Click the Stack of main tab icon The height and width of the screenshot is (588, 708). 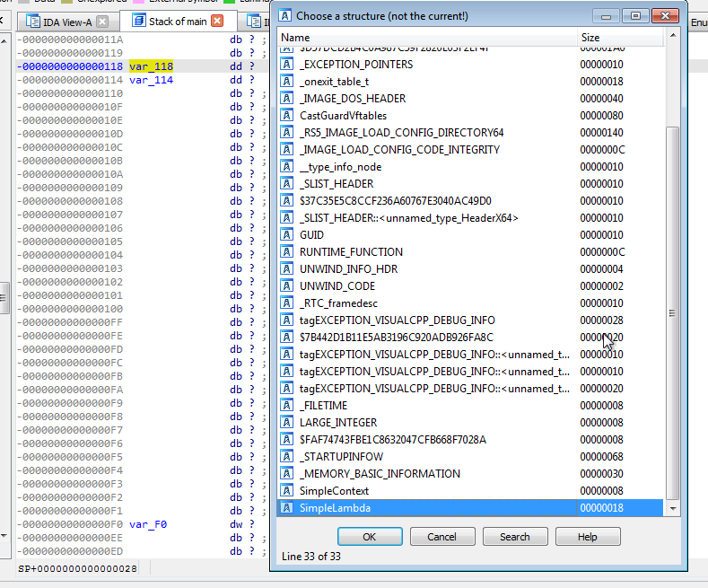139,22
